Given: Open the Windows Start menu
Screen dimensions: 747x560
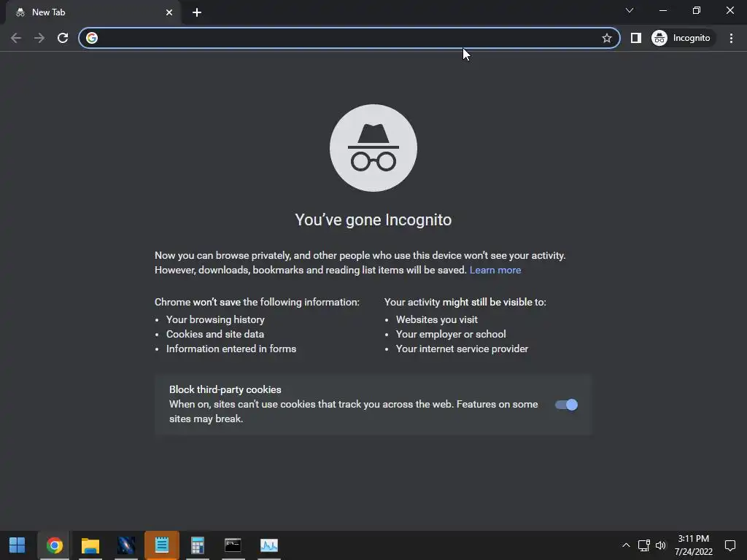Looking at the screenshot, I should point(18,545).
